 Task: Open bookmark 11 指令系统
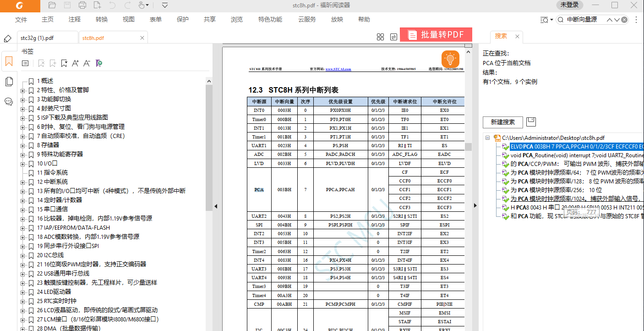tap(53, 173)
